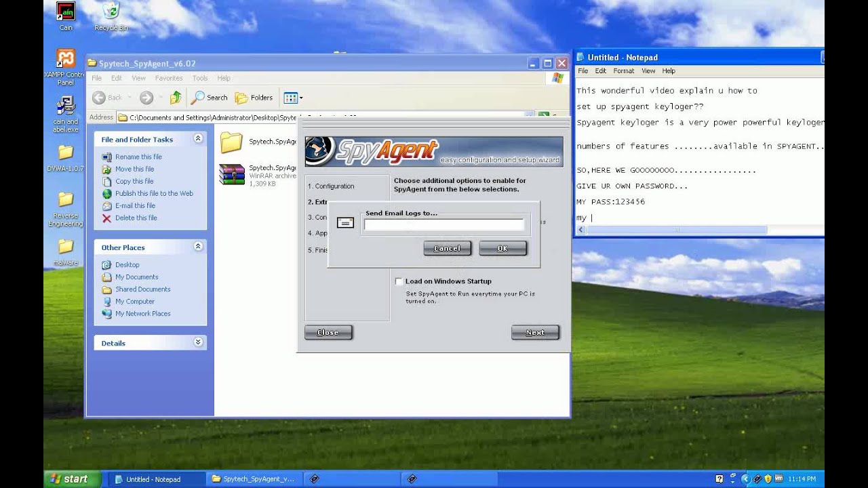Open the Forward button history dropdown arrow

(161, 98)
